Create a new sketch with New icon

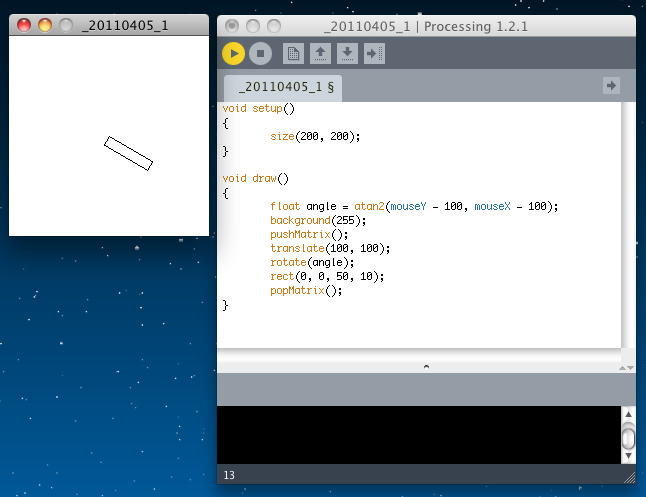[293, 53]
